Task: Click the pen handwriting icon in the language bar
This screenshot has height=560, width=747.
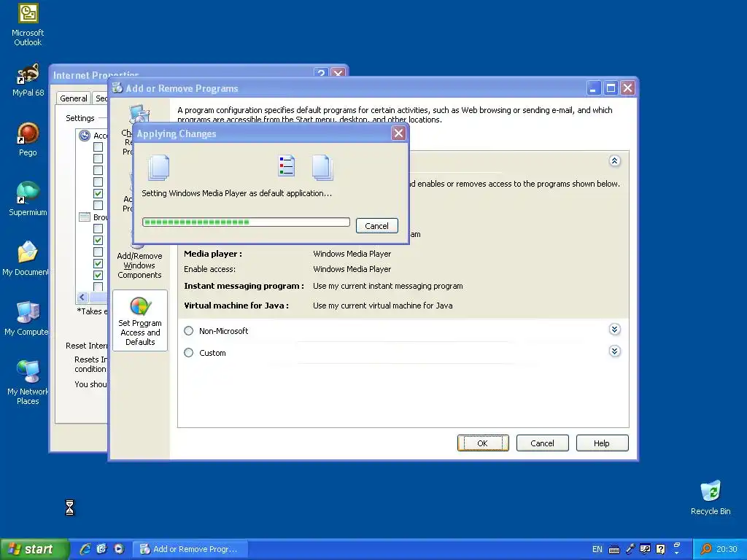Action: [x=630, y=549]
